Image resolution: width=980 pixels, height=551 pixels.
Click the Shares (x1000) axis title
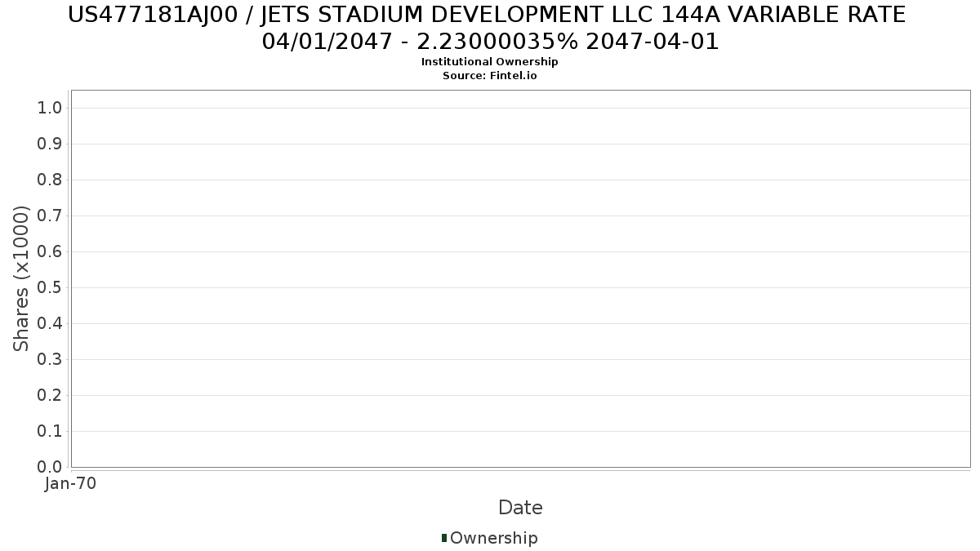[x=21, y=278]
